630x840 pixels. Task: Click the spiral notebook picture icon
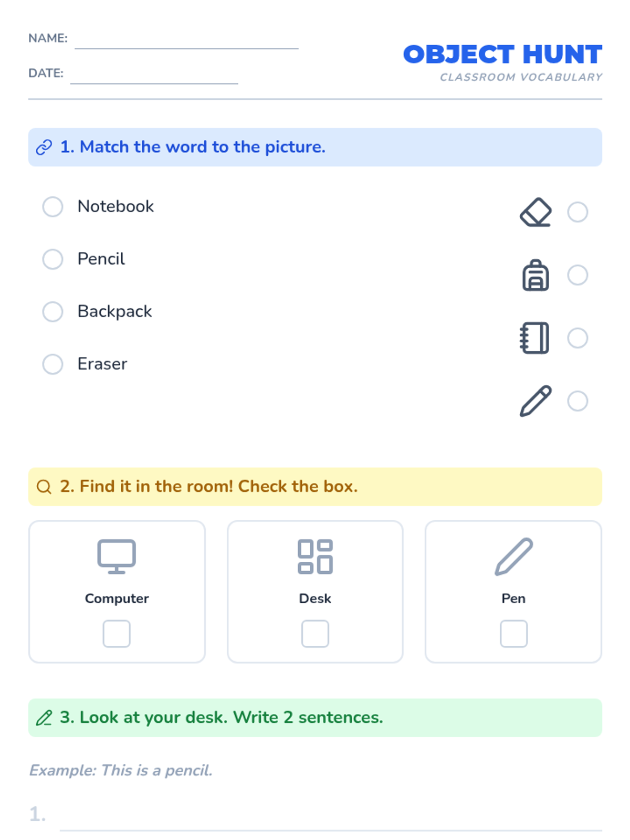click(x=534, y=338)
